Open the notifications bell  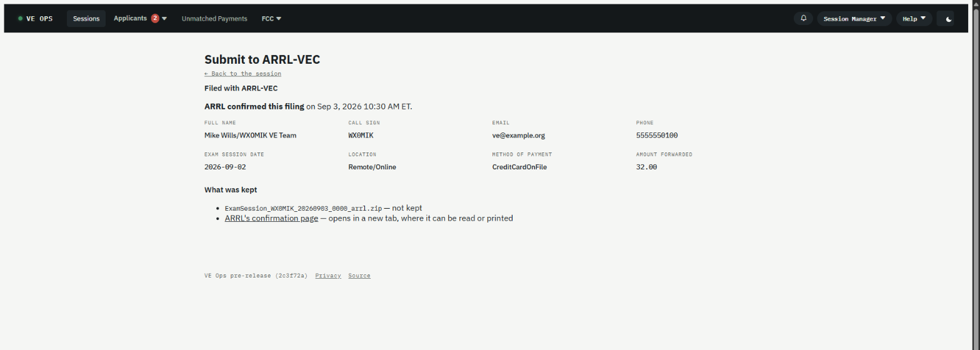pos(803,19)
